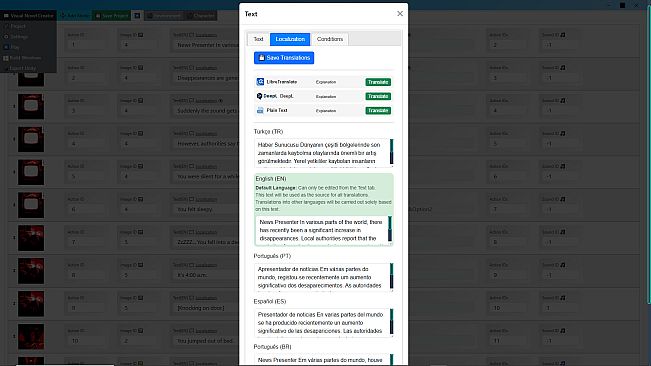Click the Save Translations button
This screenshot has height=366, width=651.
coord(284,58)
